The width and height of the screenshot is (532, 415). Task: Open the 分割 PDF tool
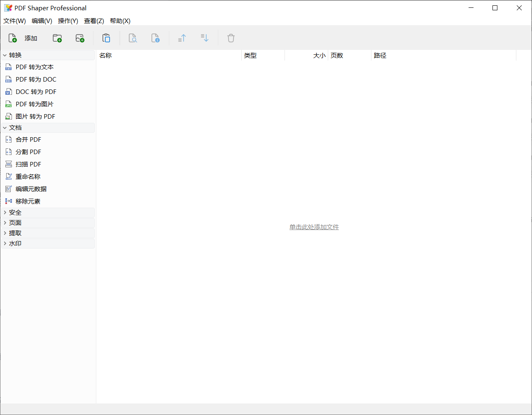coord(28,152)
